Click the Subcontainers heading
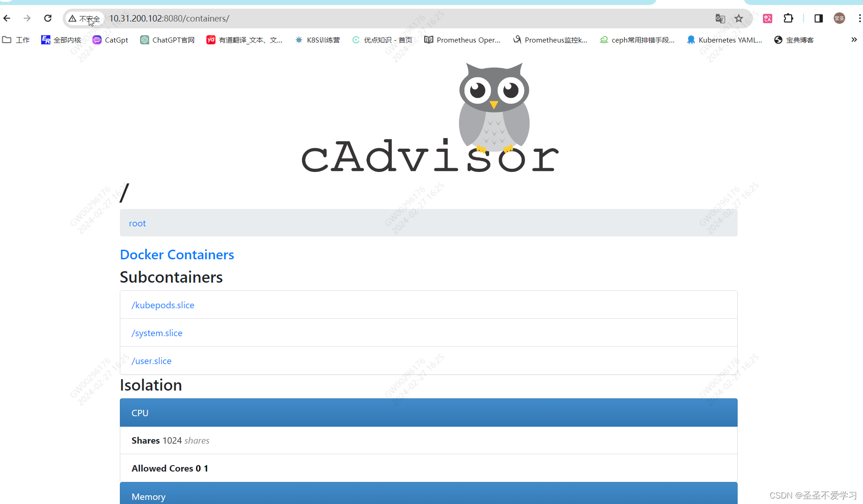The width and height of the screenshot is (863, 504). [171, 277]
